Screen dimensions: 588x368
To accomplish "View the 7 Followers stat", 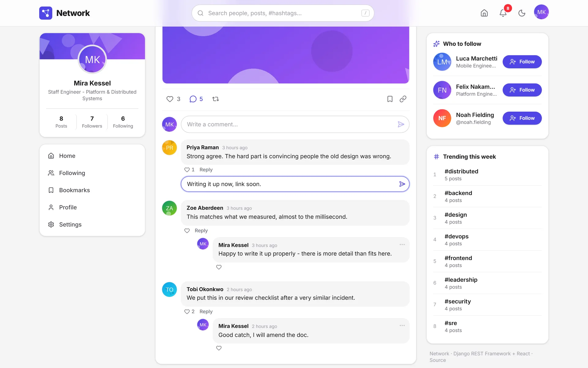I will click(92, 122).
